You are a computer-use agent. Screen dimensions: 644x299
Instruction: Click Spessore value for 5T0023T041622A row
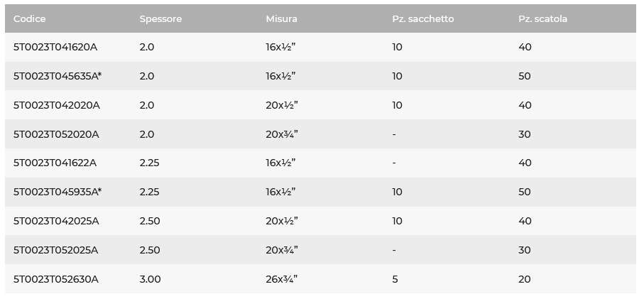coord(150,163)
